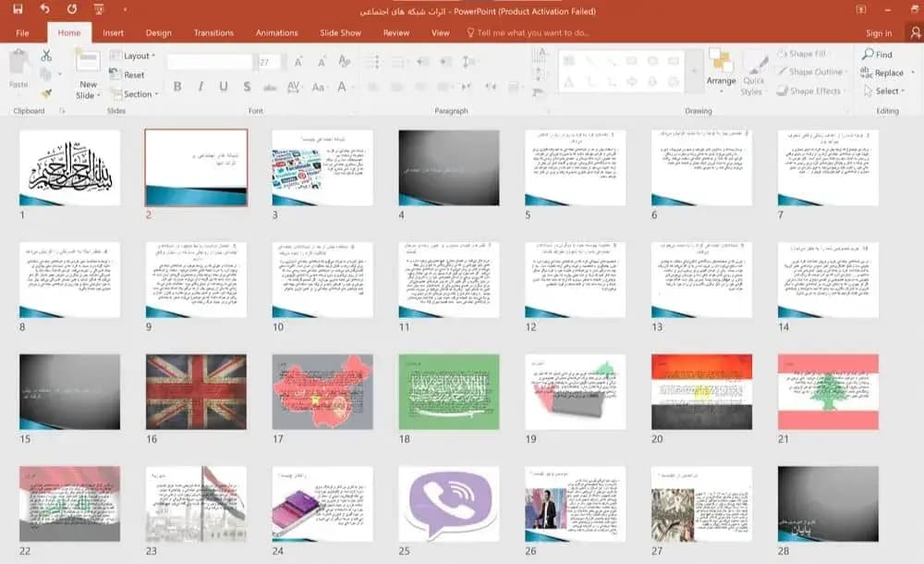Toggle bold formatting

pyautogui.click(x=177, y=87)
